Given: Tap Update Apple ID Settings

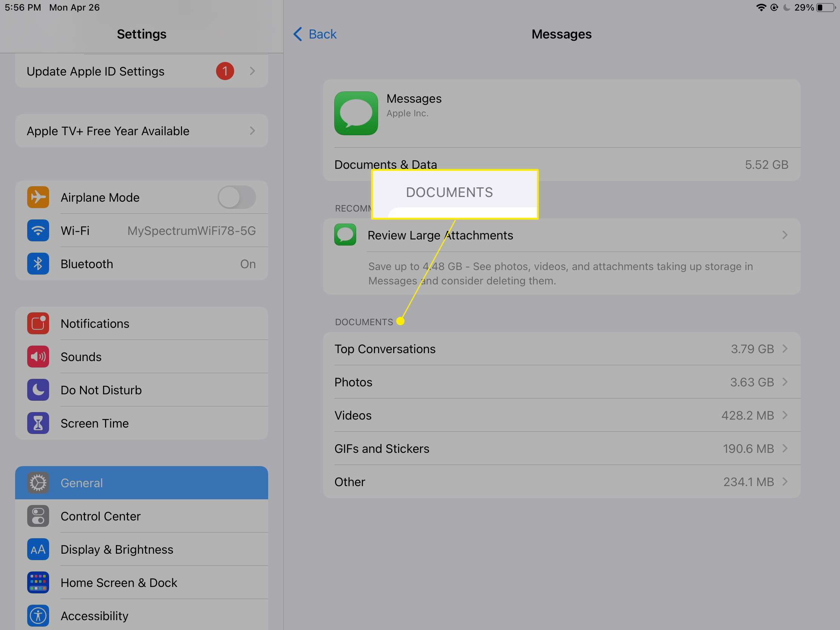Looking at the screenshot, I should [142, 71].
